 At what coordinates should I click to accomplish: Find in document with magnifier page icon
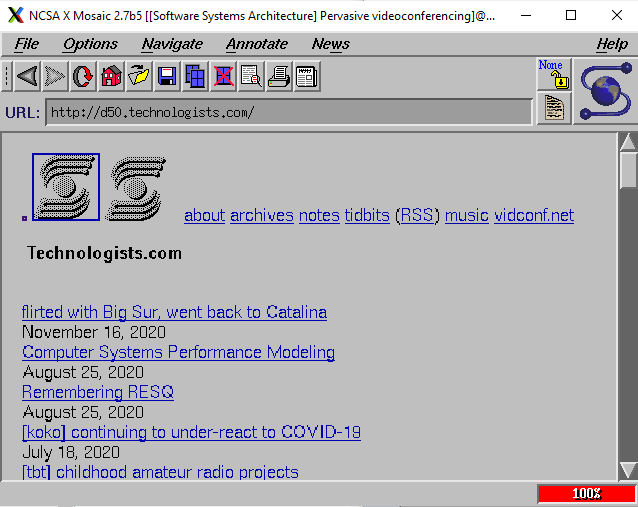coord(251,76)
